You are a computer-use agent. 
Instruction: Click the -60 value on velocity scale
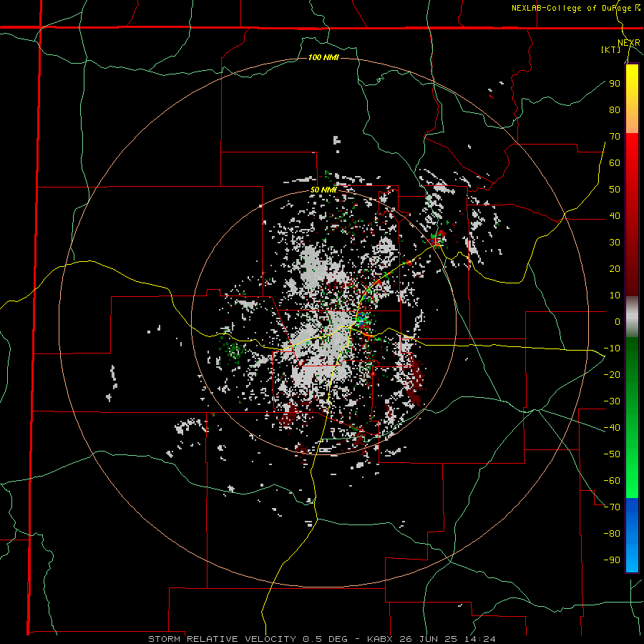coord(612,481)
